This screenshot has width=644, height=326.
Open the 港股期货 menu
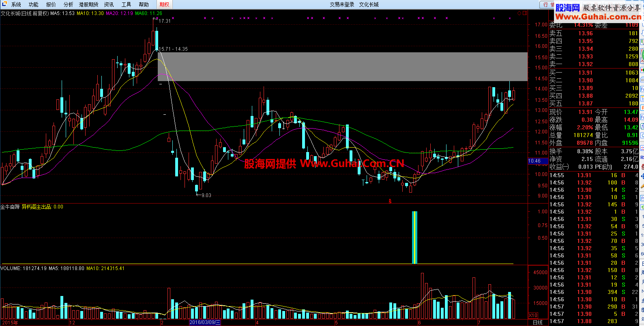point(89,4)
